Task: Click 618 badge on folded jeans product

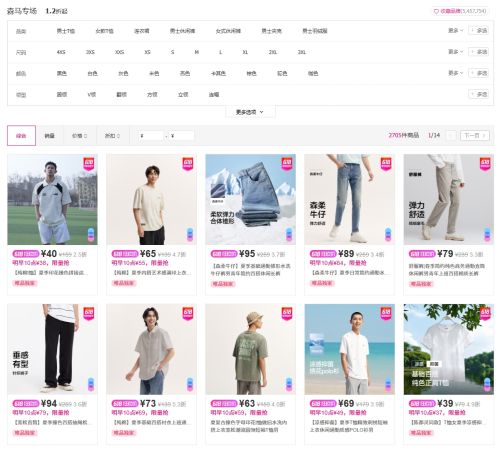Action: 287,164
